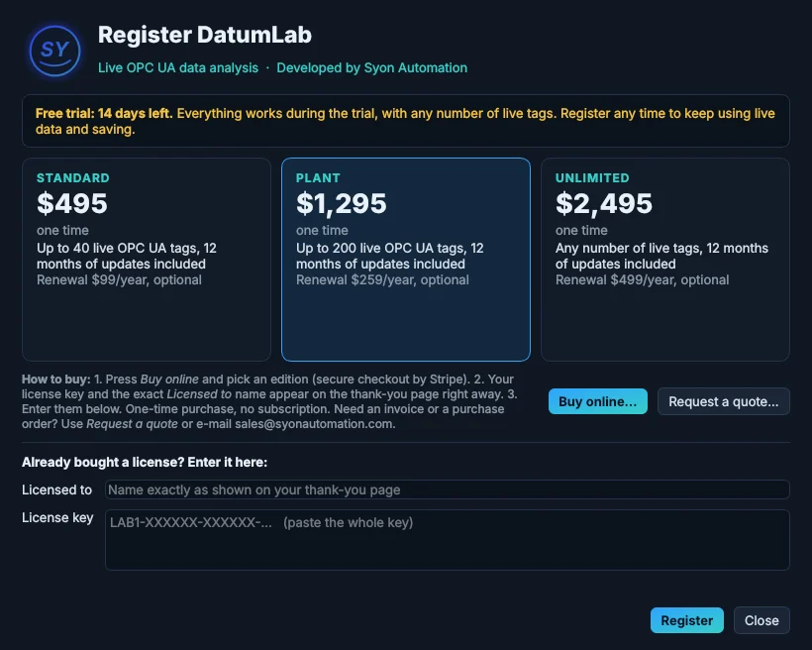Screen dimensions: 812x650
Task: Click "Up to 200 live OPC UA tags" text
Action: (x=379, y=249)
